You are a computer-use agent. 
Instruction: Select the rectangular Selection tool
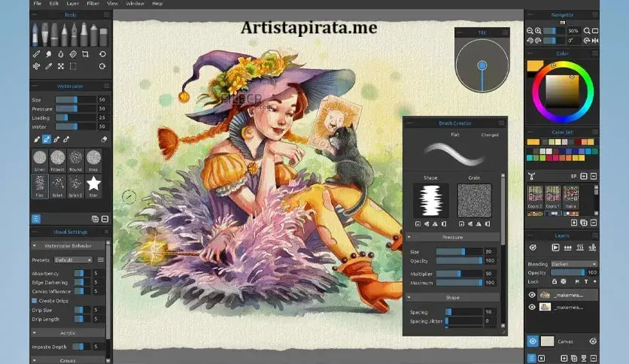click(x=73, y=66)
